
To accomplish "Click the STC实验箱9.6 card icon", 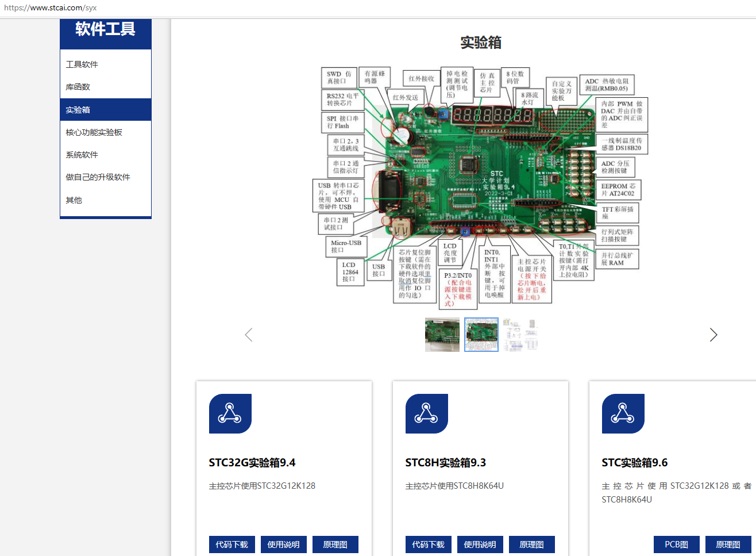I will point(623,413).
